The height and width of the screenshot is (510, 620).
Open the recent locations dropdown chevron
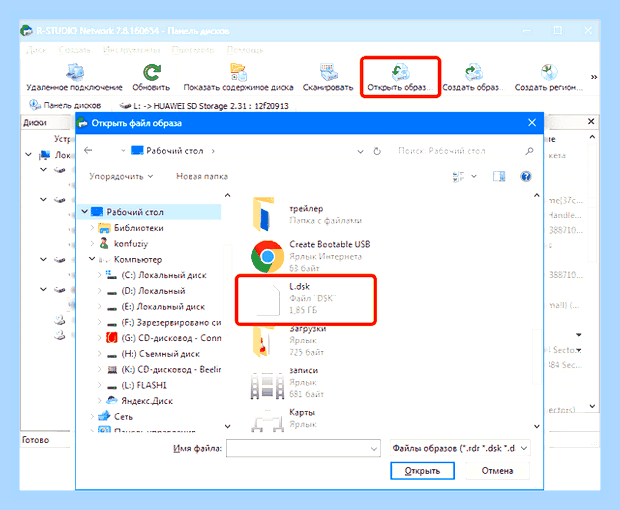tap(123, 151)
